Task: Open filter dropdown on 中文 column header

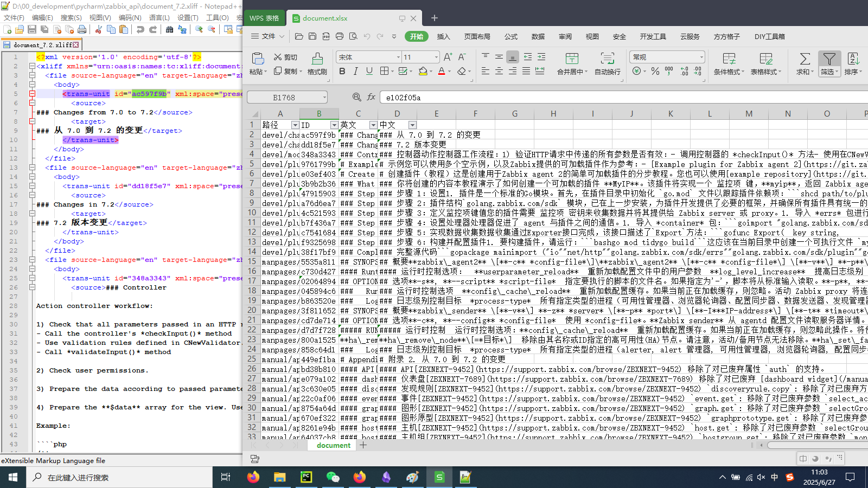Action: tap(412, 125)
